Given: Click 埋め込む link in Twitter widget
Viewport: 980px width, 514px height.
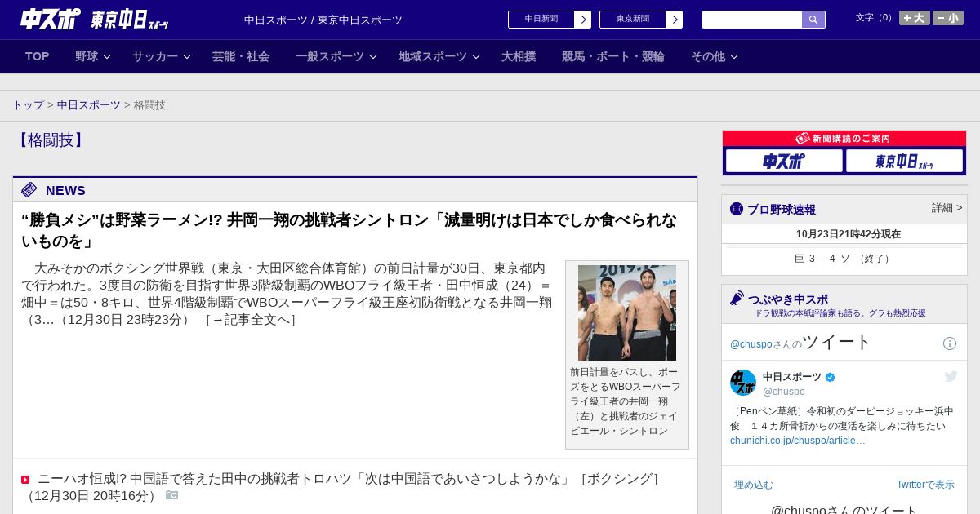Looking at the screenshot, I should click(x=754, y=485).
